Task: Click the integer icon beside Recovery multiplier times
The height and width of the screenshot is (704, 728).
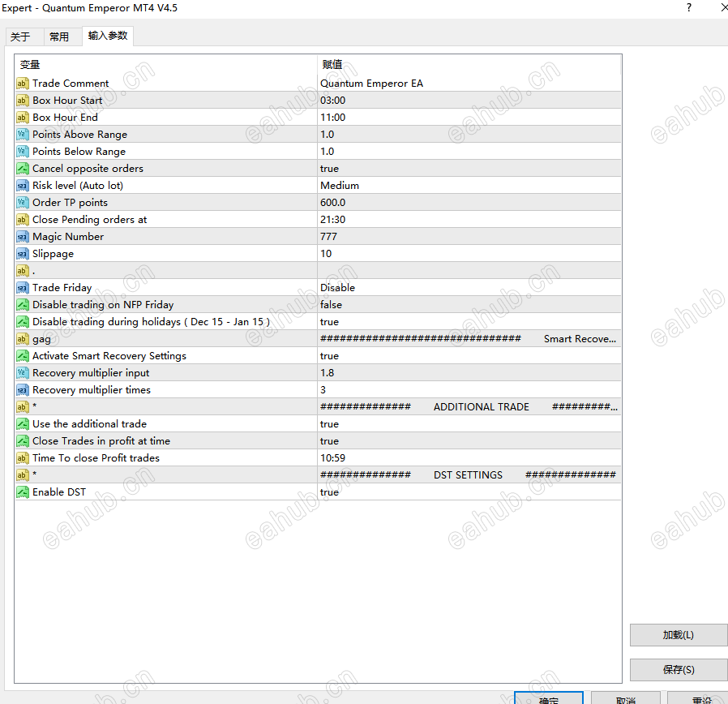Action: 22,390
